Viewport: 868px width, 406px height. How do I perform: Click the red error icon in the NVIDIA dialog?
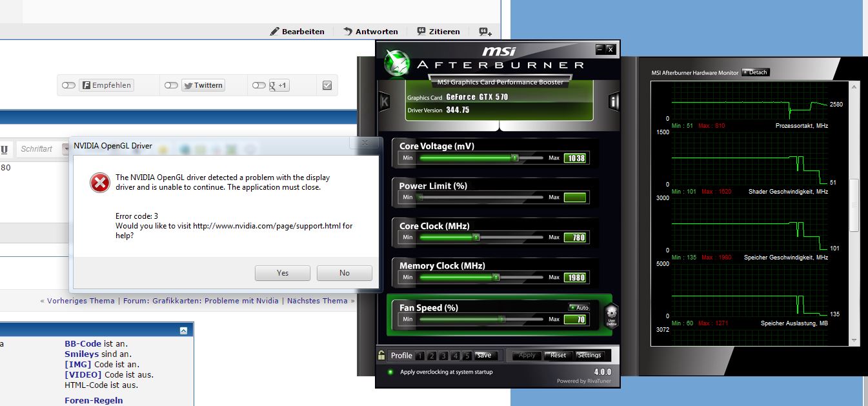(x=100, y=183)
